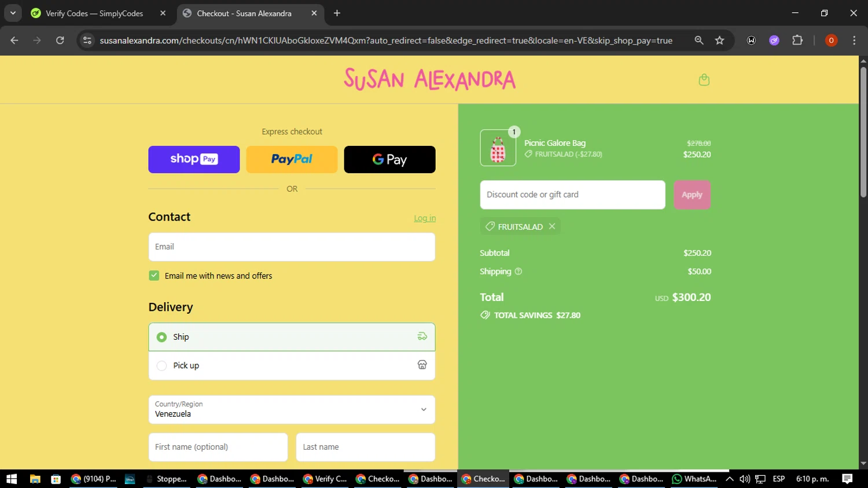This screenshot has height=488, width=868.
Task: Click the Picnic Galore Bag thumbnail
Action: pyautogui.click(x=498, y=148)
